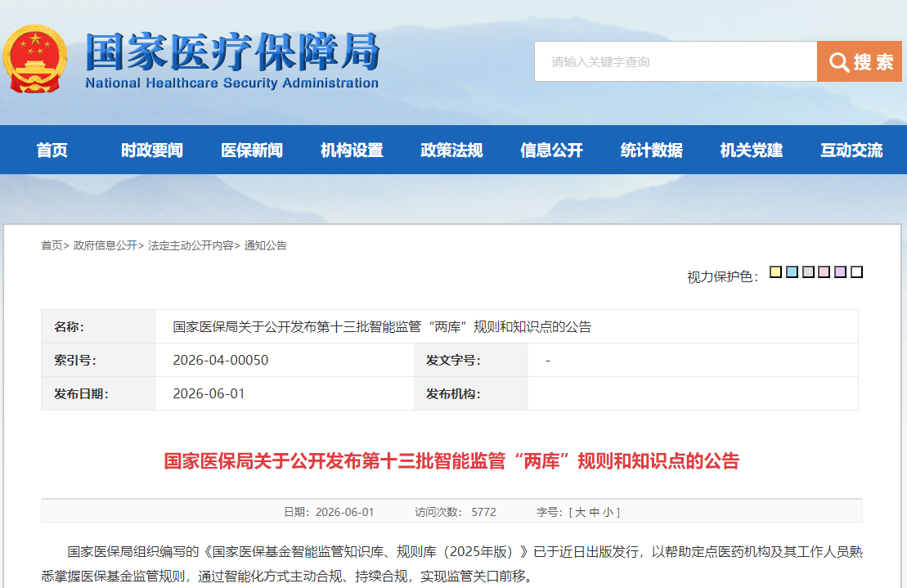Open the 统计数据 navigation item

[x=651, y=150]
